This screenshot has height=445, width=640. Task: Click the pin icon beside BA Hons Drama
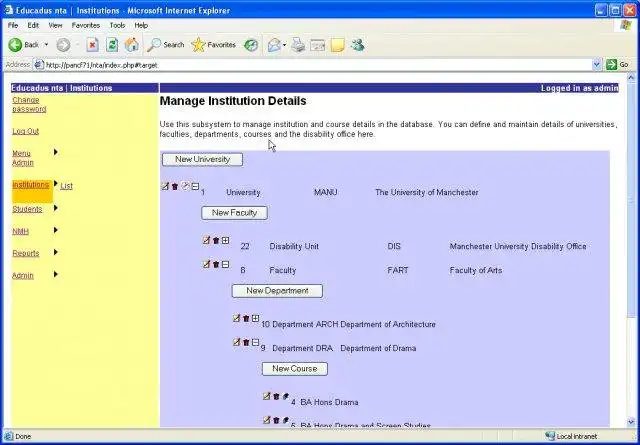click(x=285, y=396)
